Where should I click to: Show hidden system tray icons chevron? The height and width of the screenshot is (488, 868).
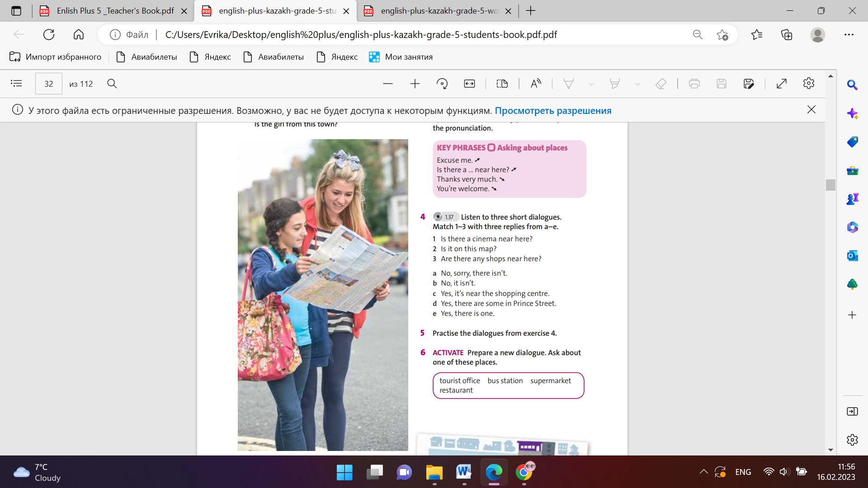click(704, 472)
